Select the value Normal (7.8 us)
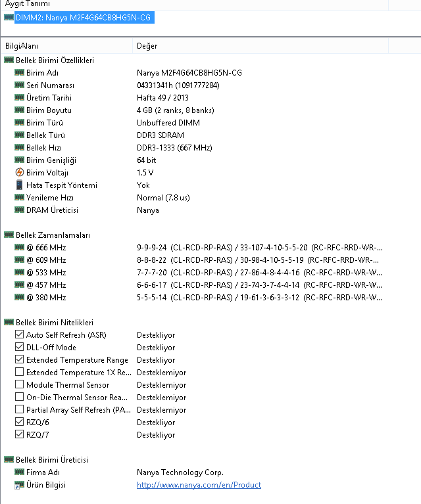This screenshot has width=421, height=504. (x=163, y=198)
